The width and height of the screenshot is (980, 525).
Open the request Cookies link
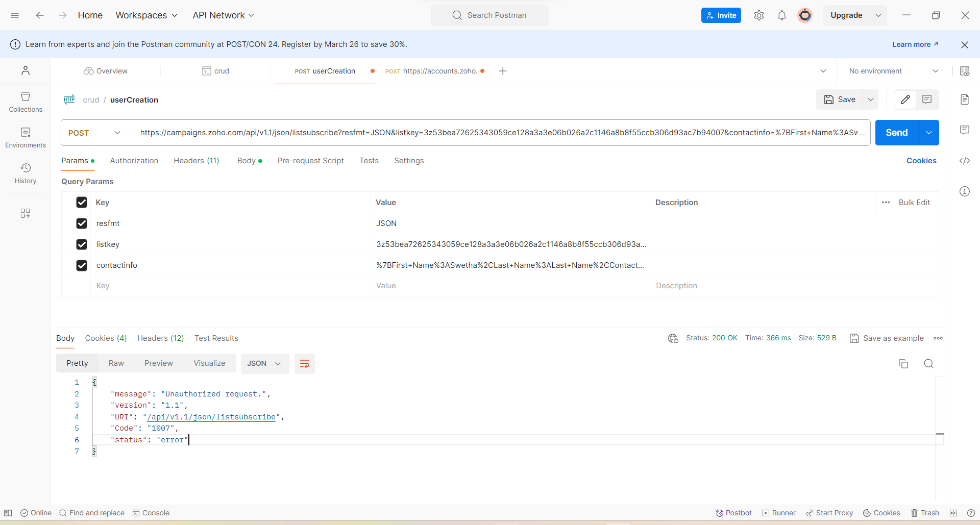tap(921, 161)
